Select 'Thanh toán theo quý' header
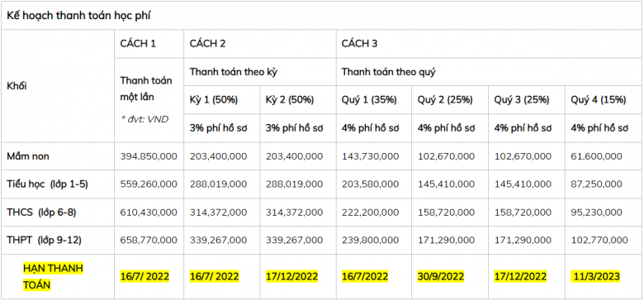The height and width of the screenshot is (301, 644). pyautogui.click(x=389, y=72)
